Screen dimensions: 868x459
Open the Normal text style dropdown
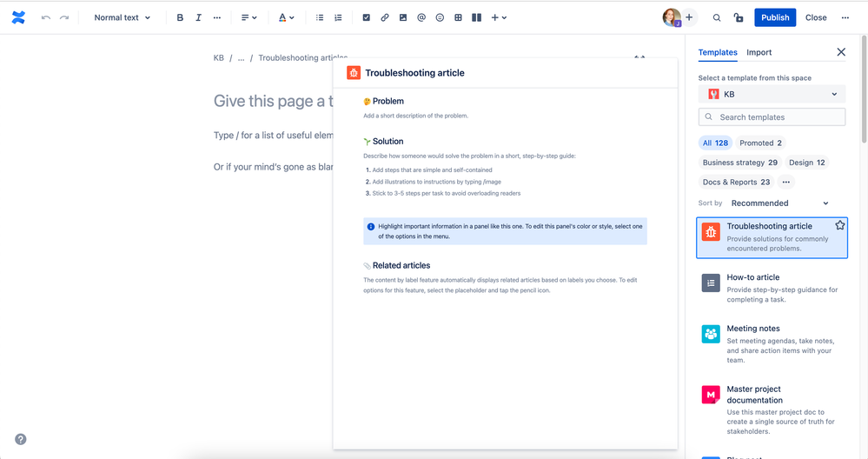(122, 17)
